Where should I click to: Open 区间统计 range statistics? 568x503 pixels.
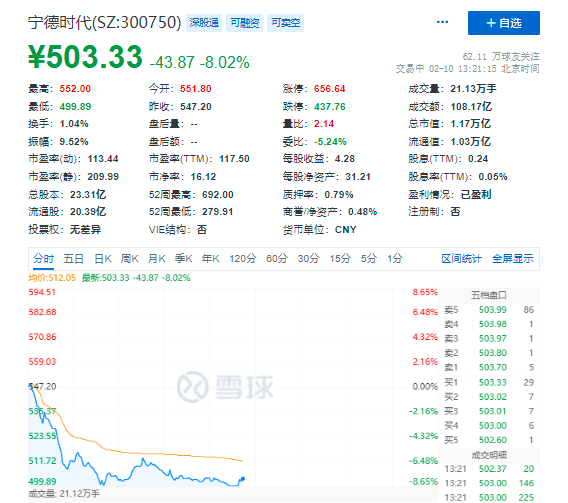point(462,259)
